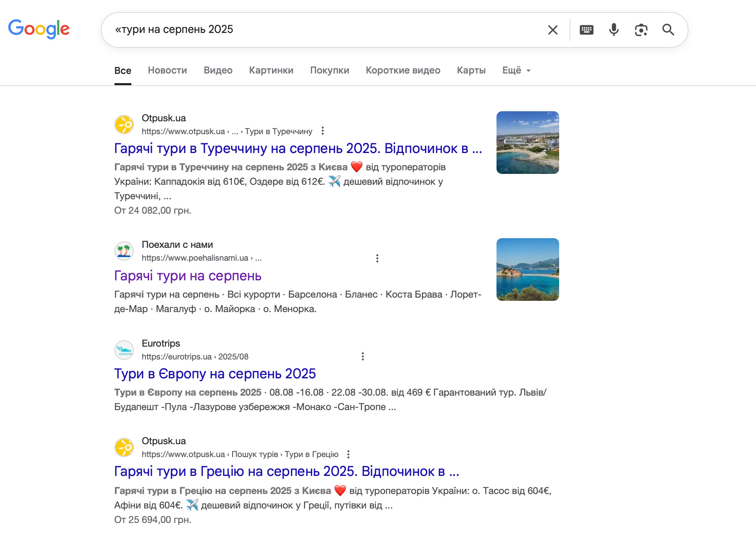The image size is (756, 543).
Task: Open more options for Тури в Грецію result
Action: coord(348,454)
